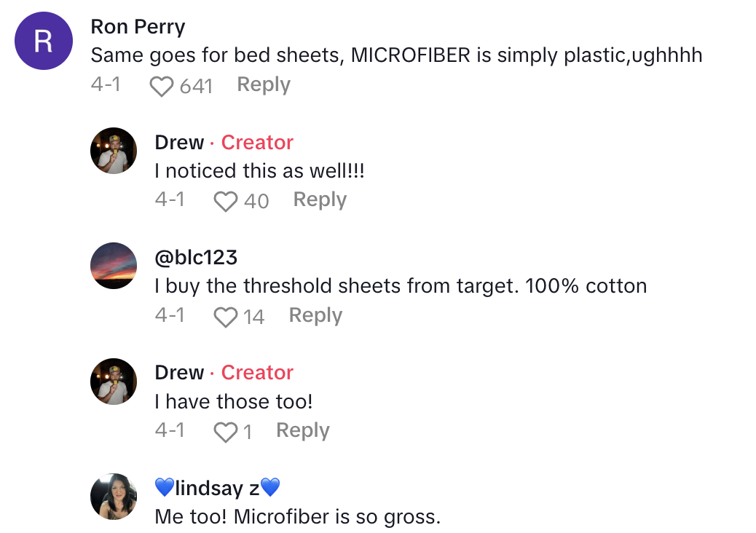
Task: Reply to Drew's 'I have those too!' comment
Action: pos(302,430)
